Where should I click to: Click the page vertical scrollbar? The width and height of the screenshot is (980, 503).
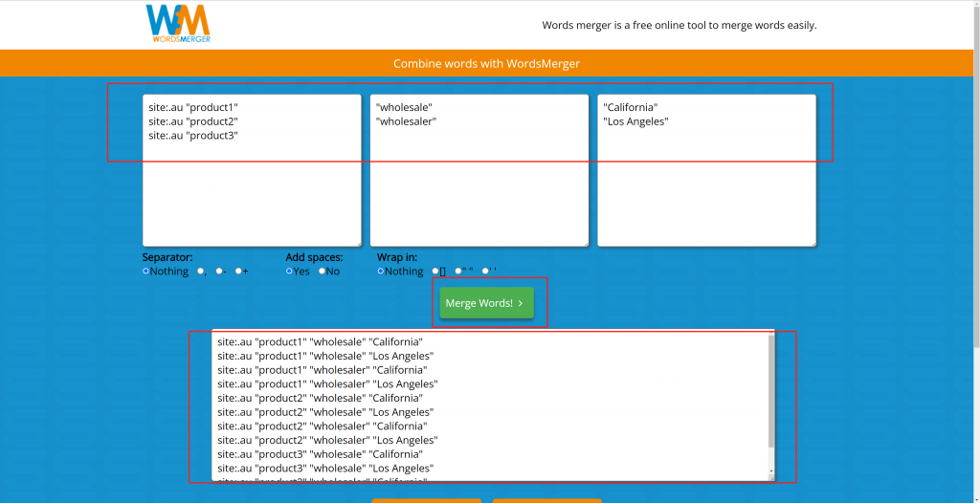coord(976,175)
